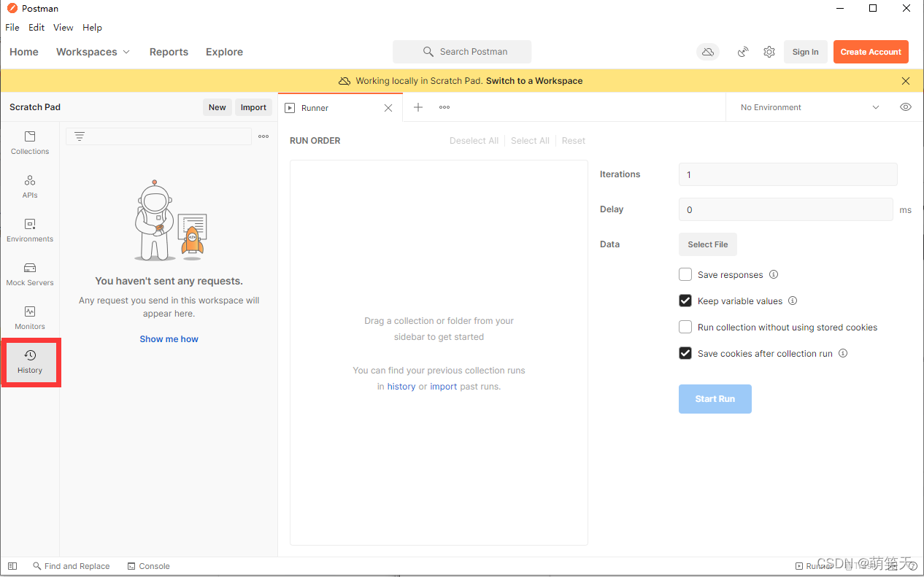
Task: Click the cloud sync offline icon
Action: (707, 52)
